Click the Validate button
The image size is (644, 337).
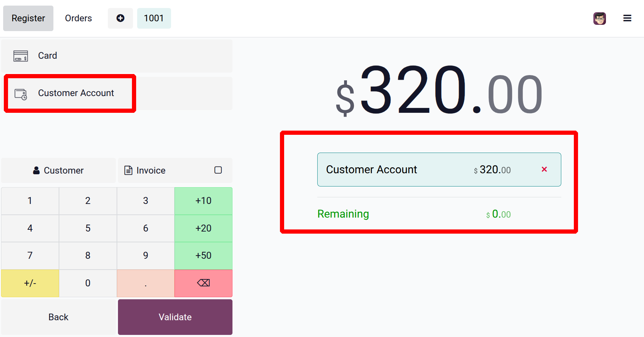(175, 317)
